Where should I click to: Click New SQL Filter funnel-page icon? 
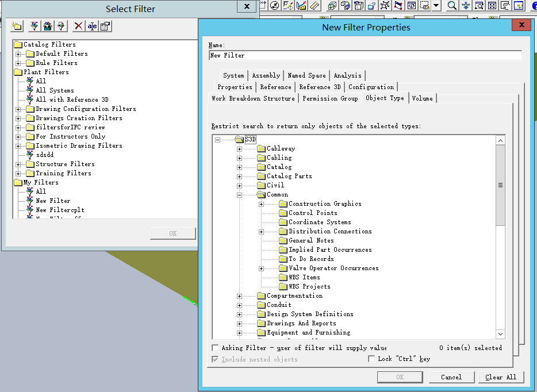(61, 26)
